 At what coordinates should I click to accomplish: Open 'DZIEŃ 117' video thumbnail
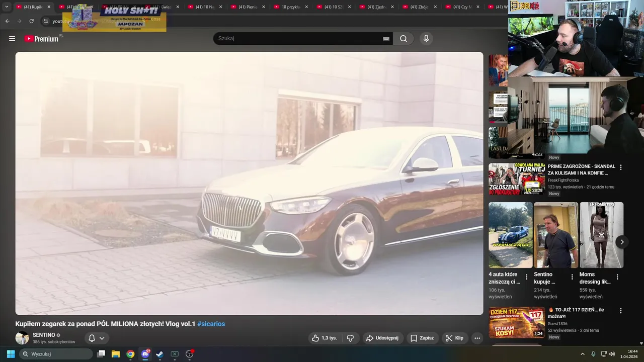[517, 322]
